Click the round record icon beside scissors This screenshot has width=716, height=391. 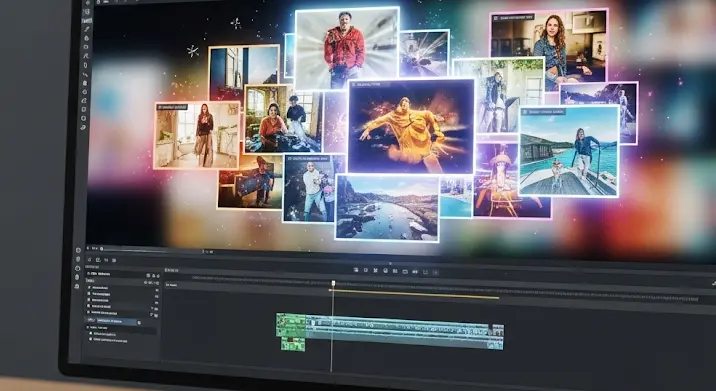[x=385, y=270]
